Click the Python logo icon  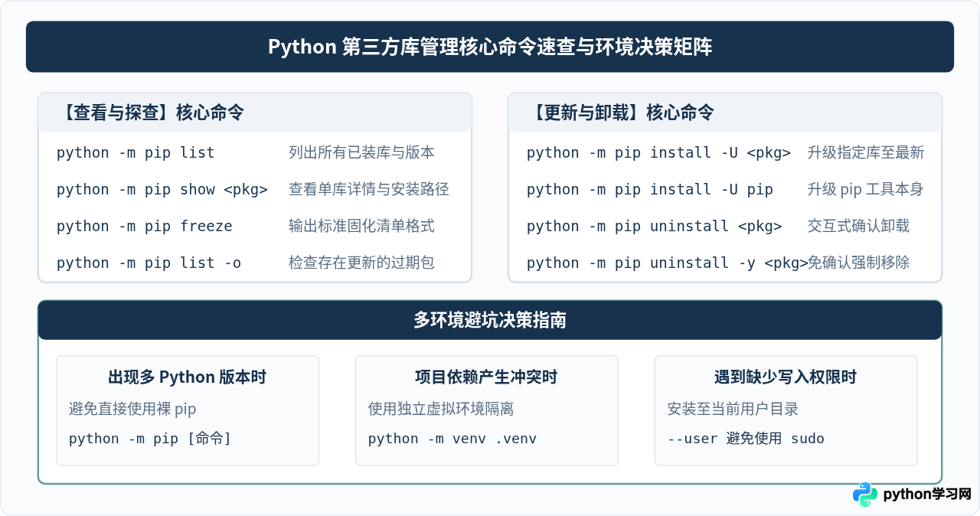coord(865,495)
